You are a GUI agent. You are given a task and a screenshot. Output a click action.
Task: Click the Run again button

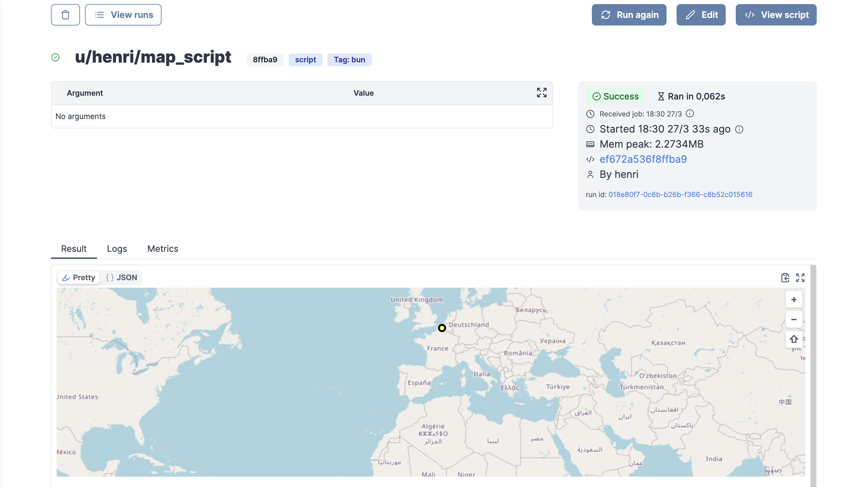tap(629, 15)
